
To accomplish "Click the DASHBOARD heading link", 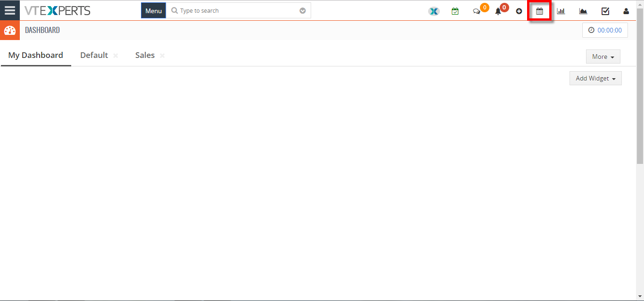I will click(42, 30).
